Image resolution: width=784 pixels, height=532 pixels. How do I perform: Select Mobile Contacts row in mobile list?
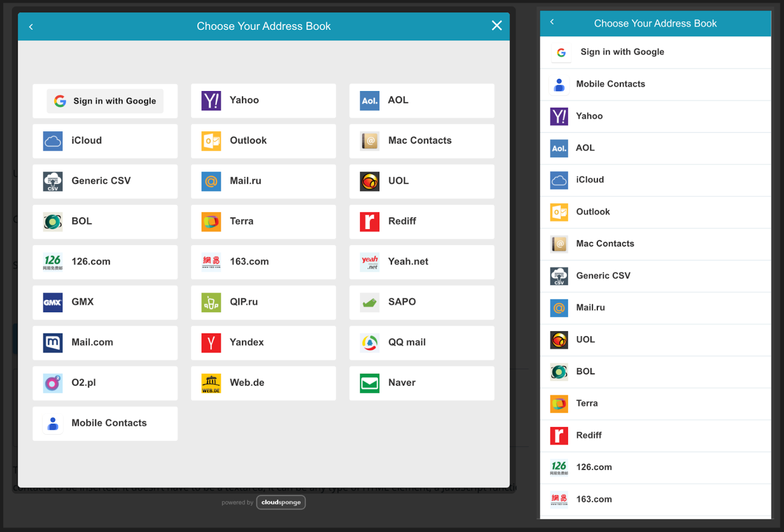pyautogui.click(x=655, y=84)
